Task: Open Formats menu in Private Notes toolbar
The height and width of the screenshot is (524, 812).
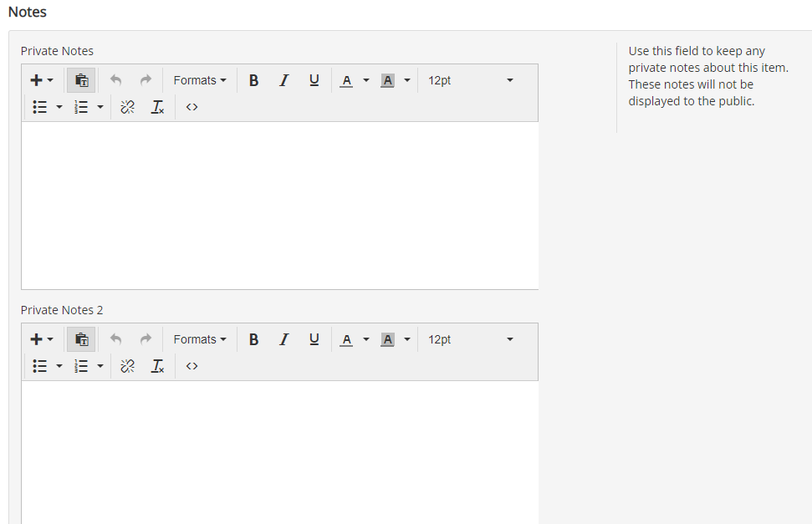Action: [x=200, y=80]
